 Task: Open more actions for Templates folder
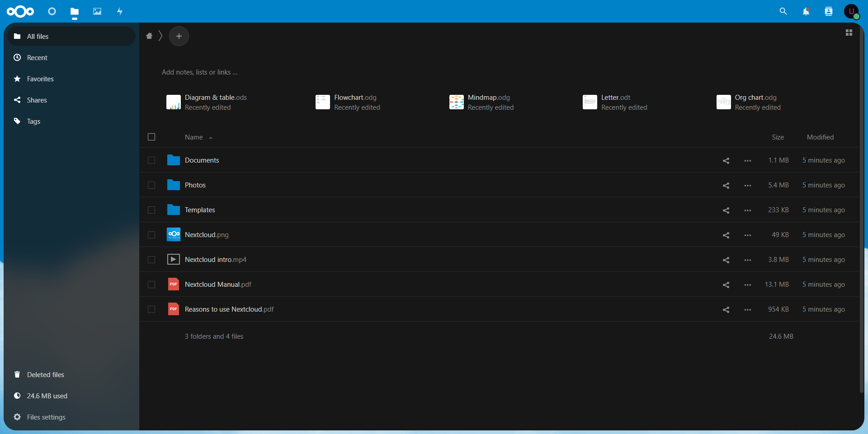pos(747,210)
